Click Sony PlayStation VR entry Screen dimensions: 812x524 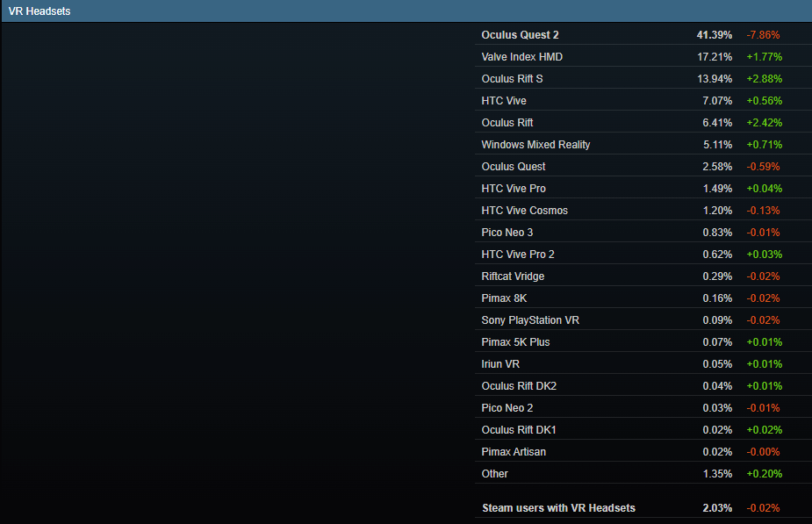coord(530,320)
